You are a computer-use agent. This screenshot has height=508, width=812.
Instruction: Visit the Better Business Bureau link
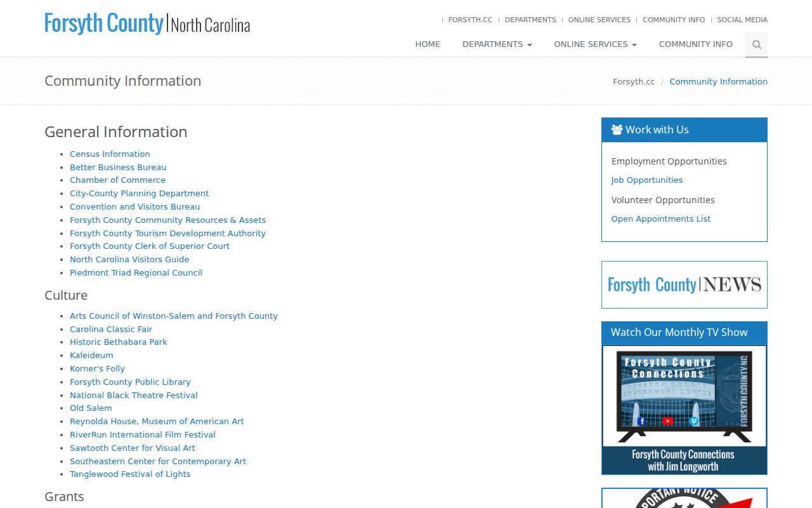tap(118, 167)
